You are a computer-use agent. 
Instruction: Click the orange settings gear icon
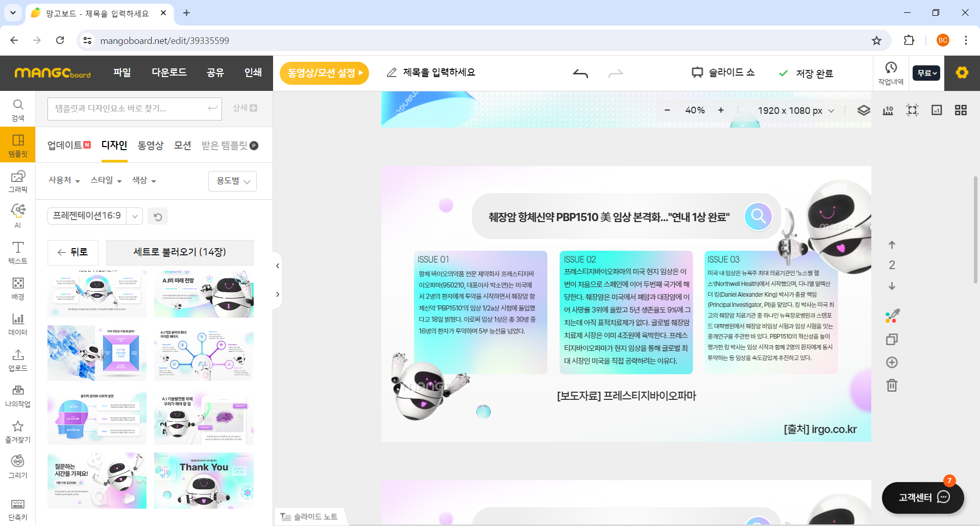(962, 73)
